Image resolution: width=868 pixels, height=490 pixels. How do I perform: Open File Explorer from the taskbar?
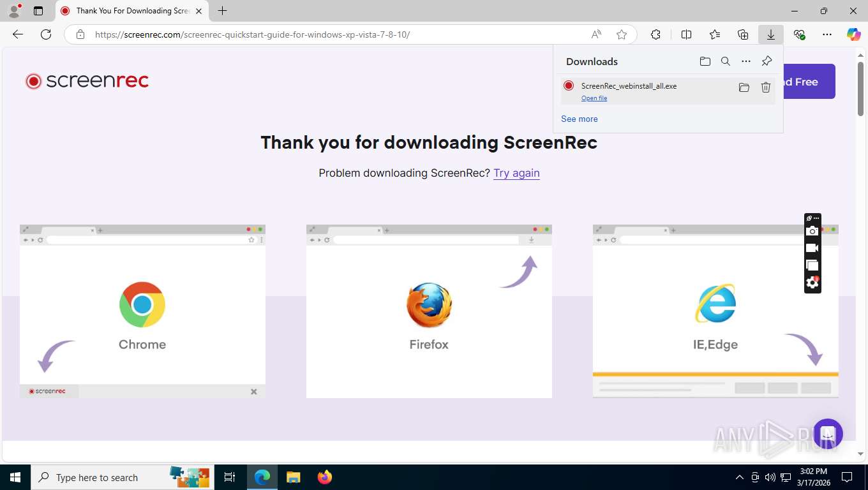pyautogui.click(x=293, y=477)
